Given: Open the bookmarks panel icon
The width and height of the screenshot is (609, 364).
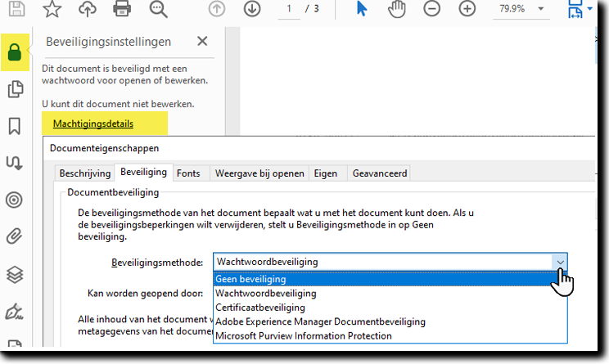Looking at the screenshot, I should coord(15,126).
